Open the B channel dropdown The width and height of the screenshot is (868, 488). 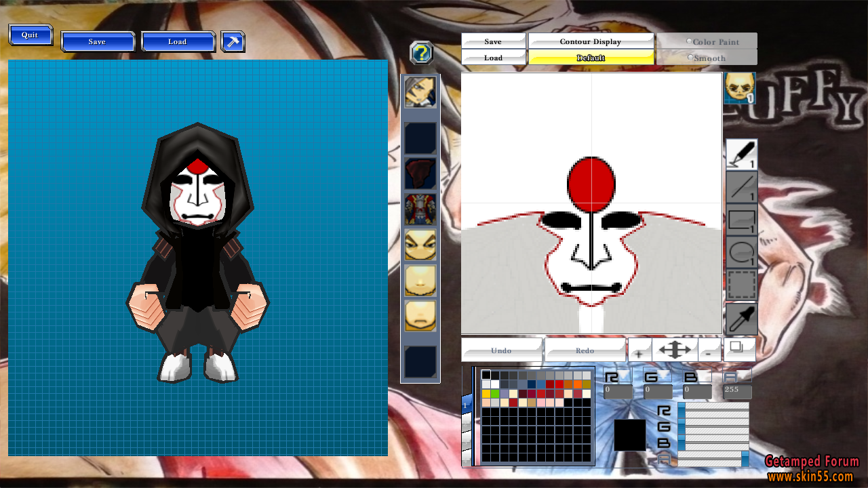(697, 376)
